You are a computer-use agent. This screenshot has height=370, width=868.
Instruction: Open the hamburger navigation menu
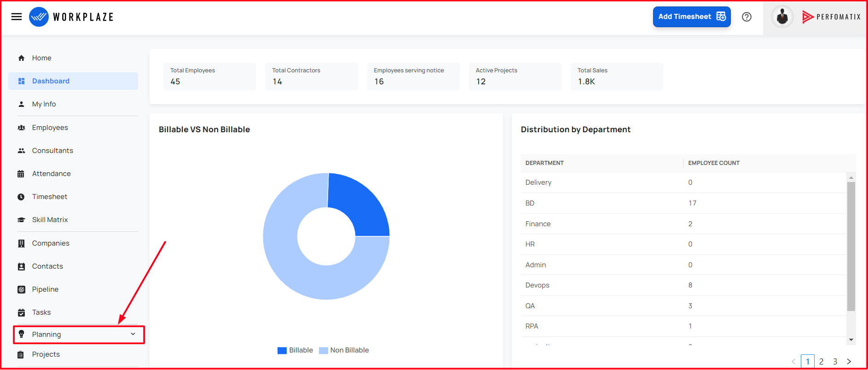pyautogui.click(x=17, y=17)
